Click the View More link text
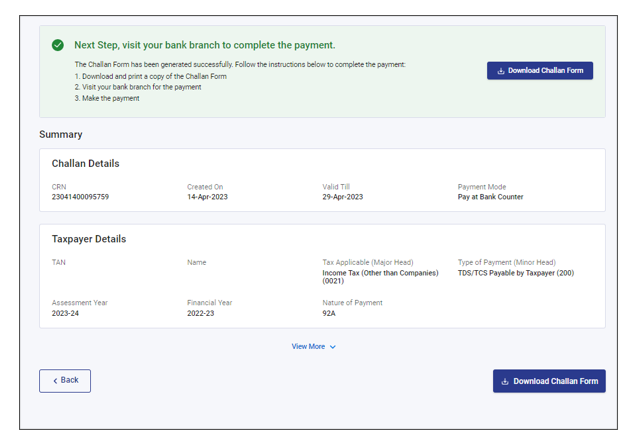 (308, 347)
